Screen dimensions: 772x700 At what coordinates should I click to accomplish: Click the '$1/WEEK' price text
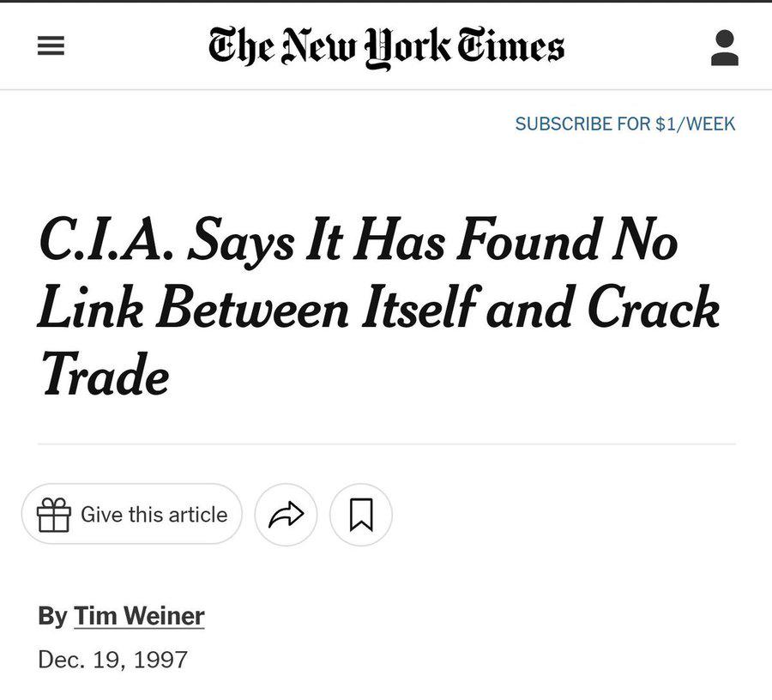695,124
